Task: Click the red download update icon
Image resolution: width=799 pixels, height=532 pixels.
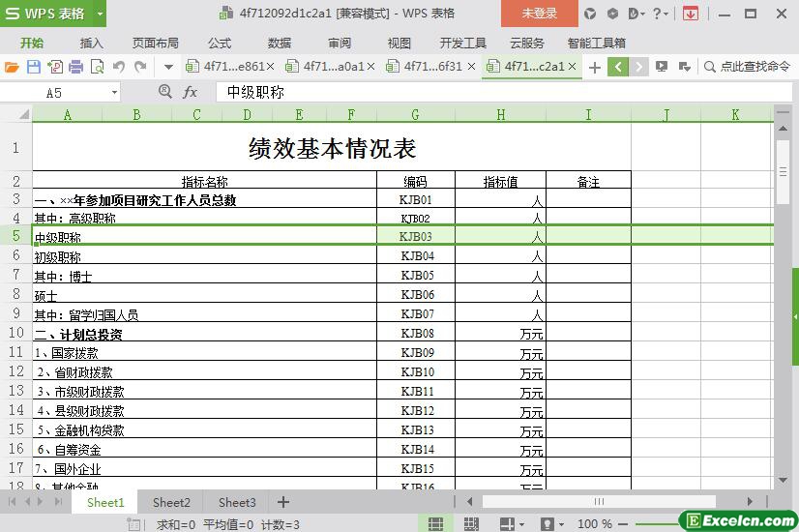Action: tap(691, 14)
